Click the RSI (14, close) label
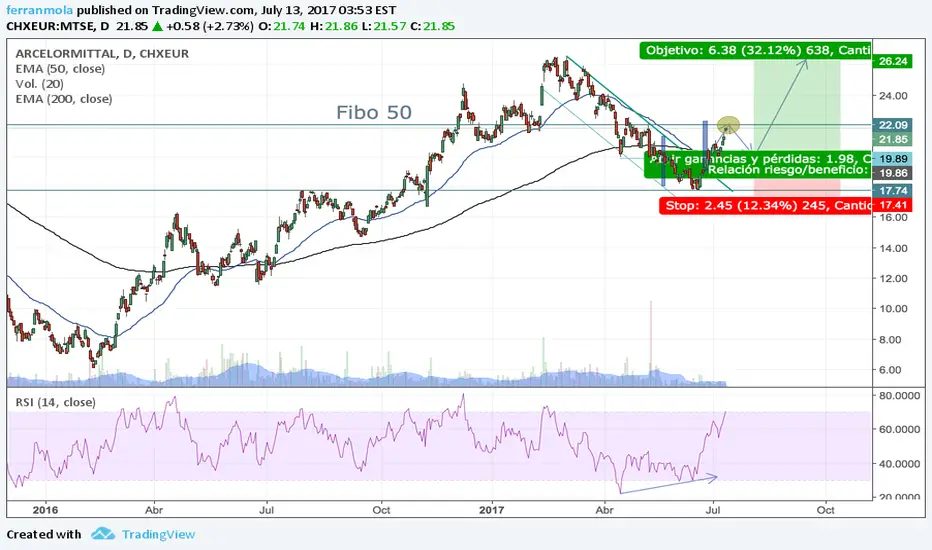932x550 pixels. tap(55, 403)
